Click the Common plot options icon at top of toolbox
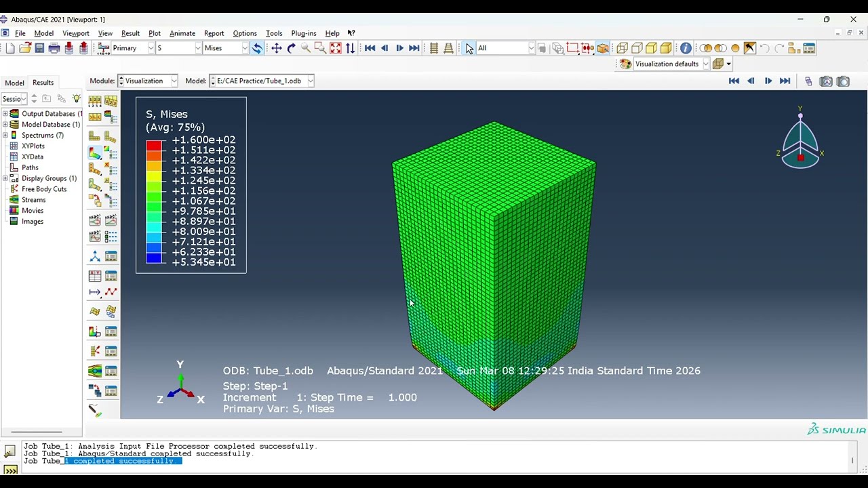This screenshot has height=488, width=868. (x=95, y=102)
